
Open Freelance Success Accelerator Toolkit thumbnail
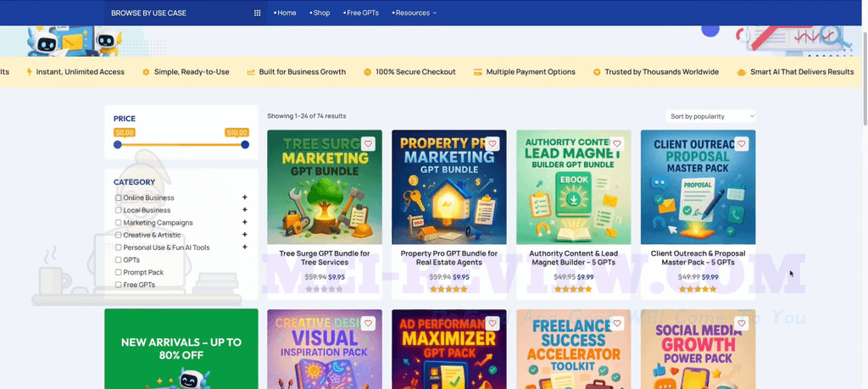point(574,349)
